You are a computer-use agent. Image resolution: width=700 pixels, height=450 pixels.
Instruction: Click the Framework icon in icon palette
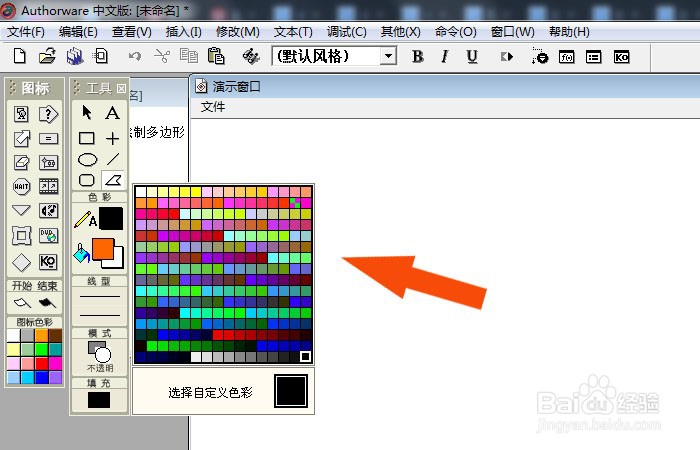pos(21,236)
